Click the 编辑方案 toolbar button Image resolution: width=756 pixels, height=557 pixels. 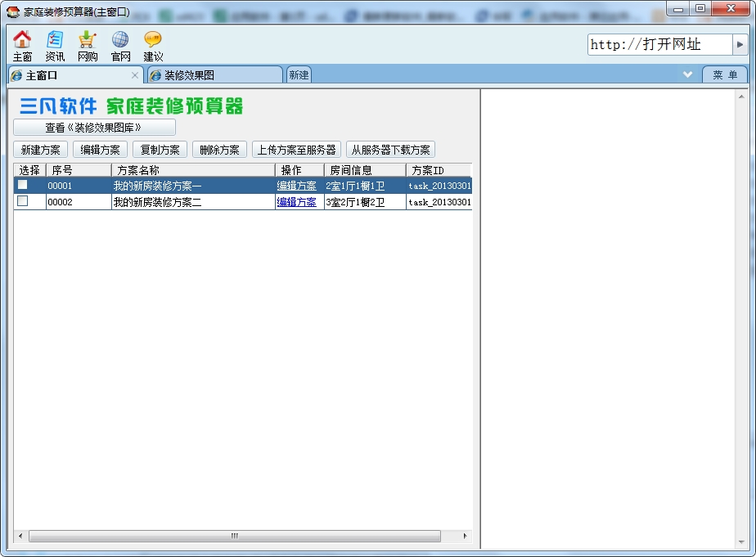[101, 150]
